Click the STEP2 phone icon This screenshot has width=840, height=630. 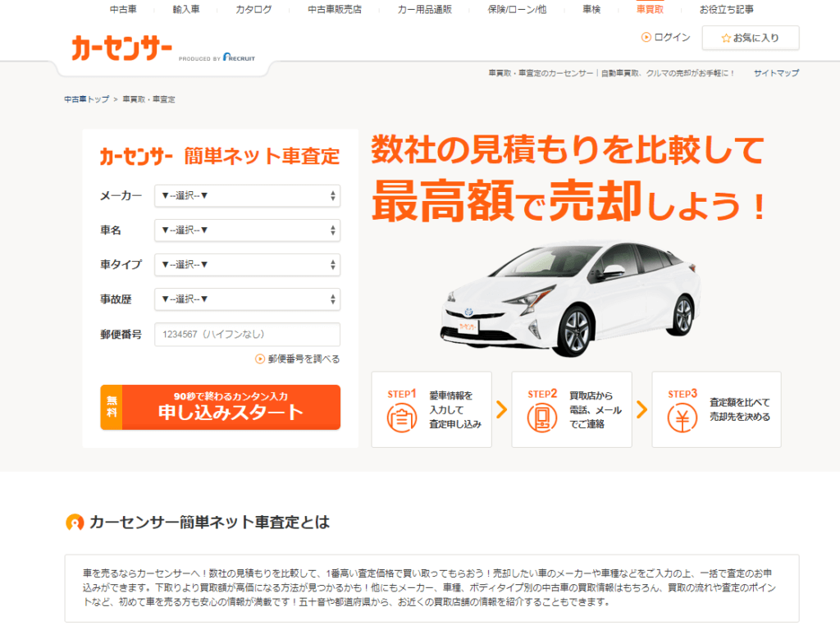coord(542,418)
